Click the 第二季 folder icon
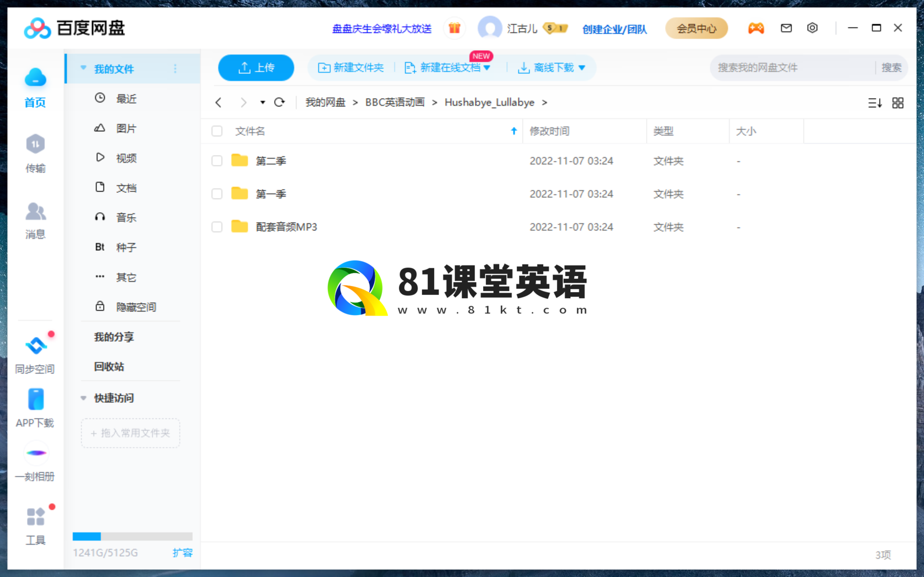 (x=239, y=160)
